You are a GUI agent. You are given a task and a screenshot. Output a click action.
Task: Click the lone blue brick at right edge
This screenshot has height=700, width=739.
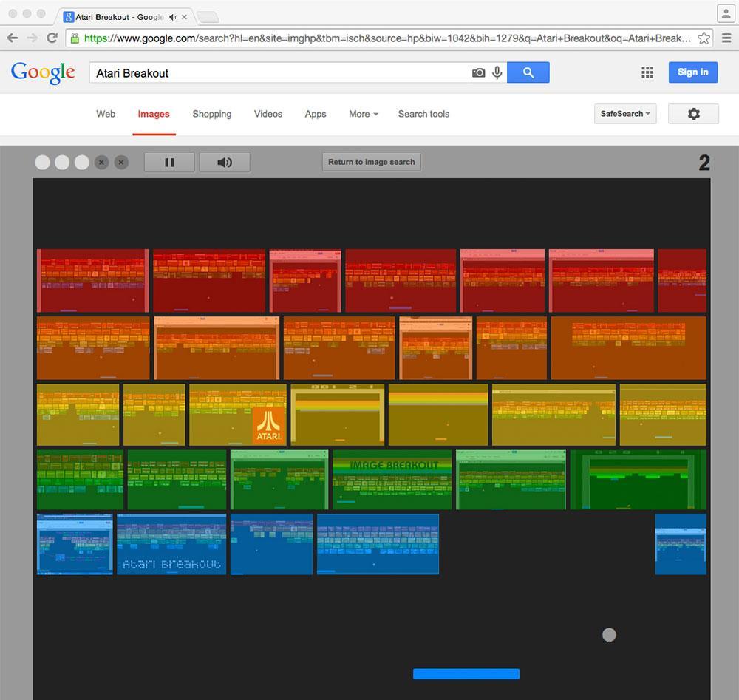[x=681, y=544]
